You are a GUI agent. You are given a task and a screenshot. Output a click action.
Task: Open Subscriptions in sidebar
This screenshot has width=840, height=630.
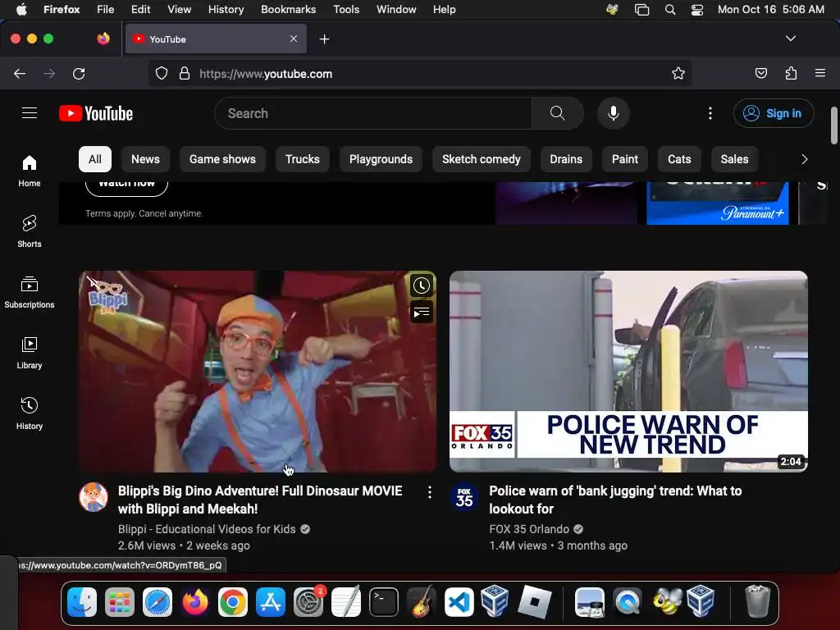30,292
